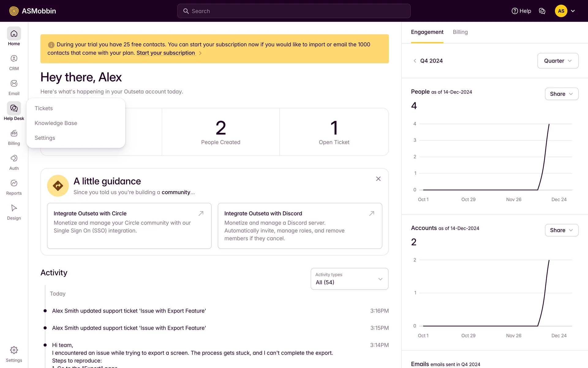This screenshot has height=368, width=588.
Task: Switch to the Billing tab
Action: 460,32
